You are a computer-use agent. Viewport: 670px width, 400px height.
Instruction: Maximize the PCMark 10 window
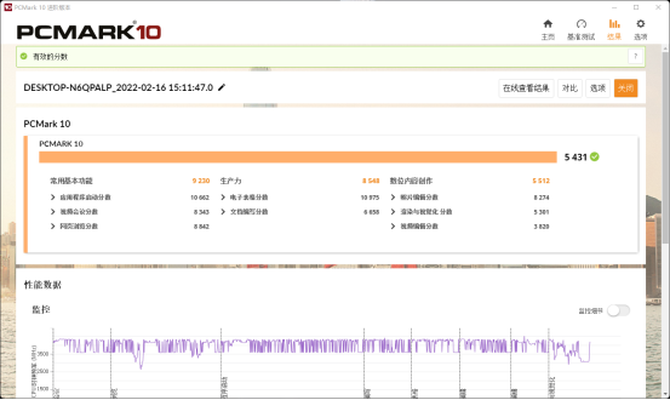(x=636, y=7)
